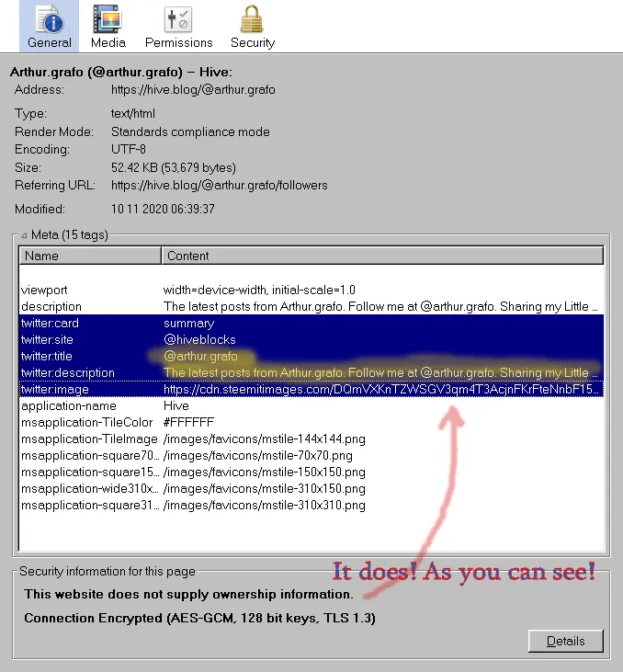Select the msapplication-square70 row
The image size is (623, 672).
tap(311, 456)
